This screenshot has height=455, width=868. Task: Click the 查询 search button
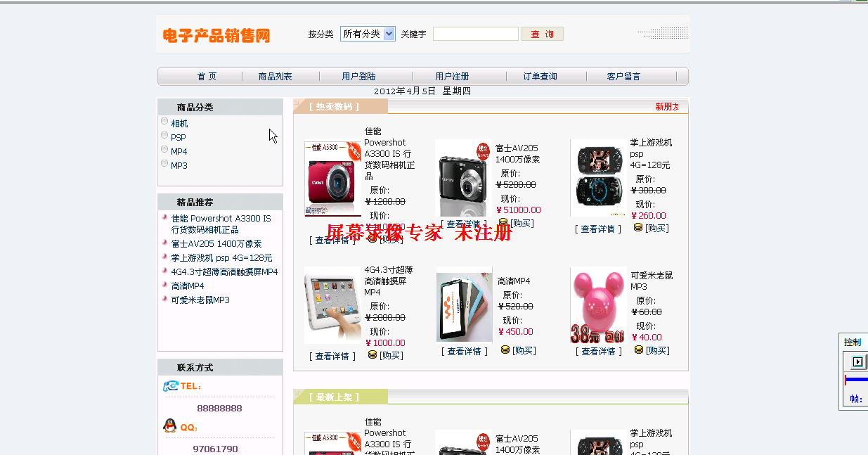tap(543, 34)
